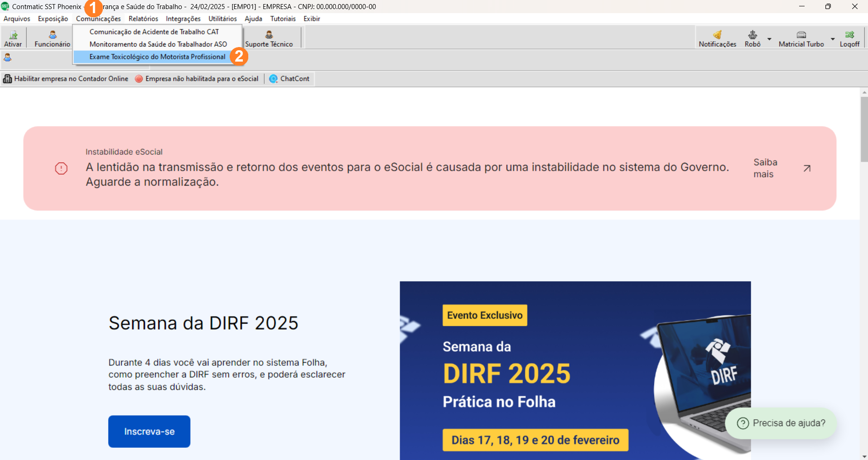Screen dimensions: 868x460
Task: Click the Matricial Turbo printer icon
Action: (801, 38)
